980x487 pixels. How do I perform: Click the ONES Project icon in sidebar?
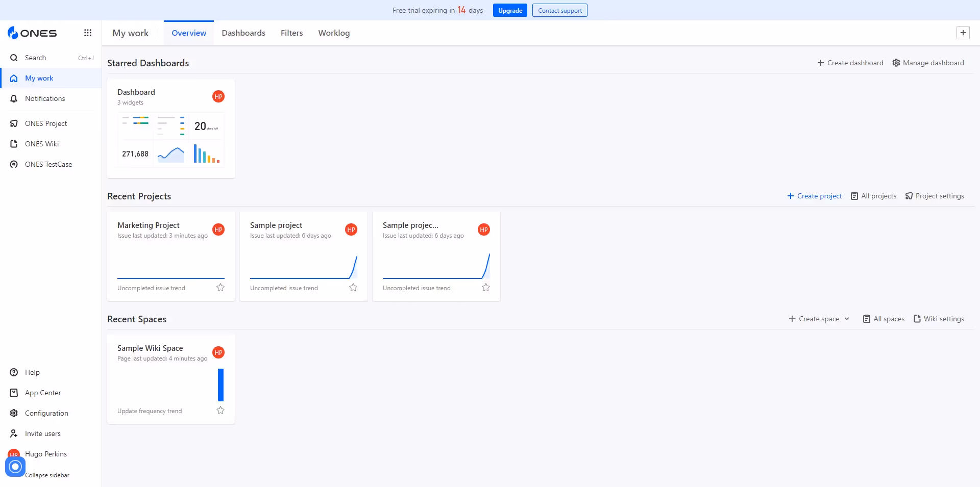tap(14, 123)
